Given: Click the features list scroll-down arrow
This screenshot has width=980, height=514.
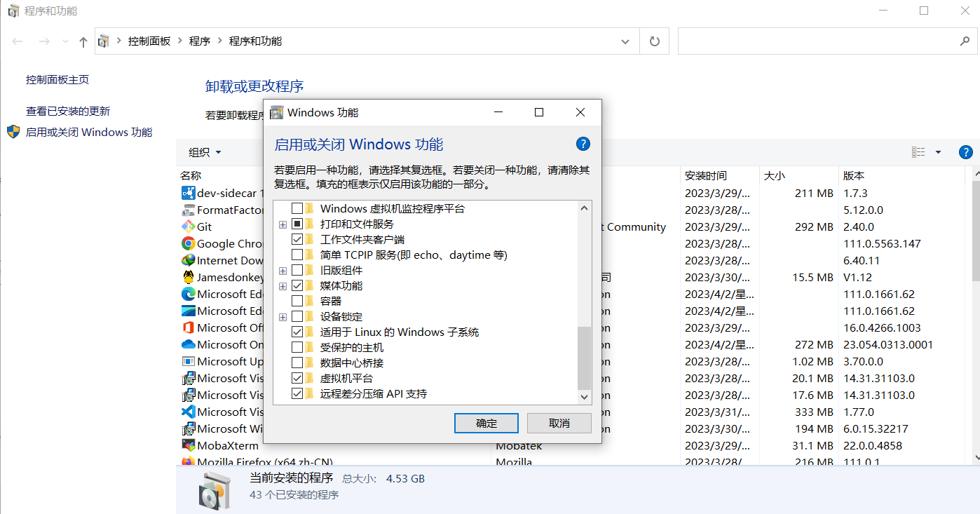Looking at the screenshot, I should point(585,397).
